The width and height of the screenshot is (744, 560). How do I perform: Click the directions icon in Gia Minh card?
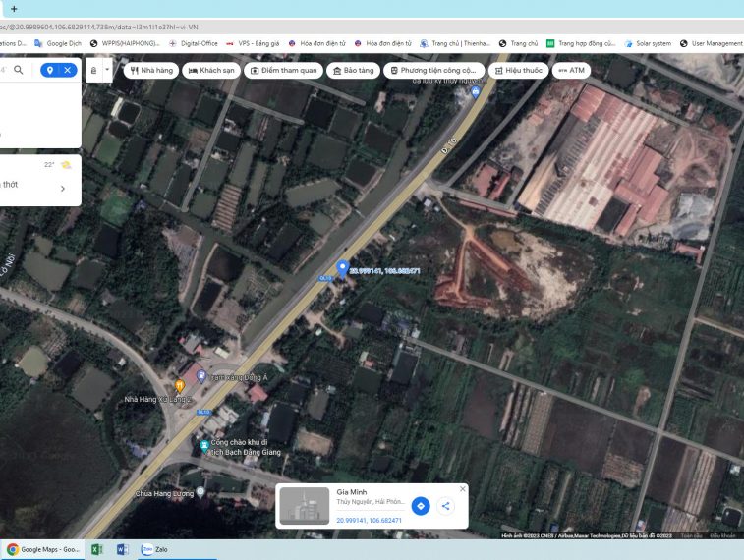pos(420,506)
